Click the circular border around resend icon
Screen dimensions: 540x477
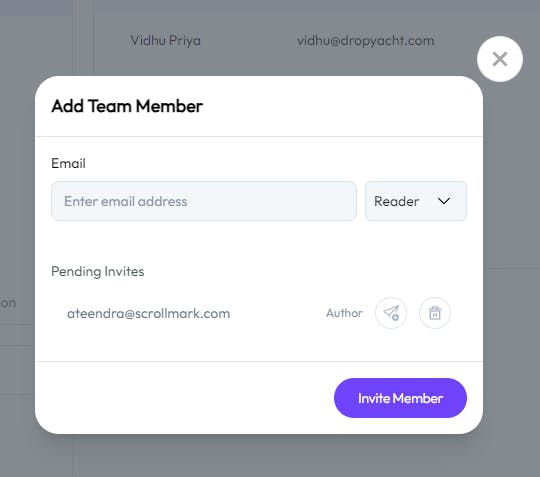[391, 313]
